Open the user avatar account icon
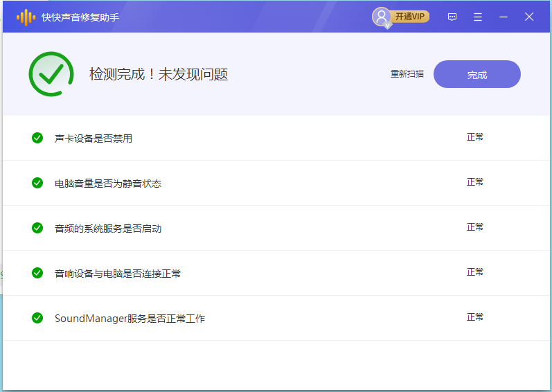Screen dimensions: 552x392 [x=381, y=17]
